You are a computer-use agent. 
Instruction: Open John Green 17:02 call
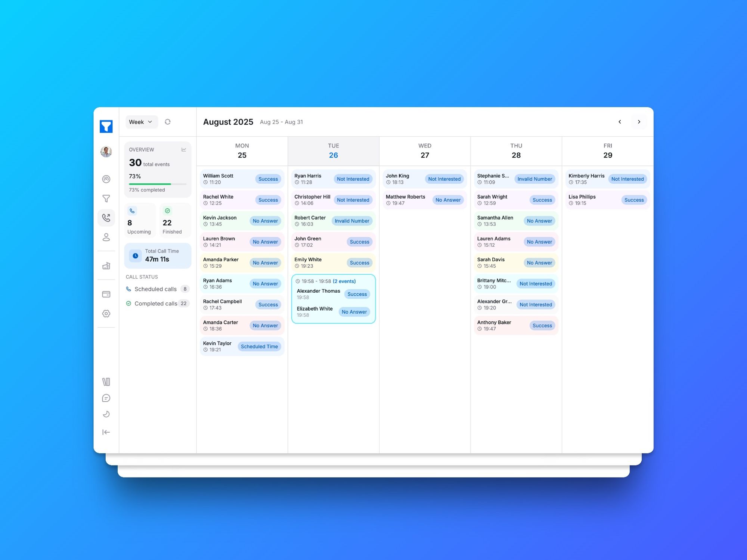click(334, 242)
